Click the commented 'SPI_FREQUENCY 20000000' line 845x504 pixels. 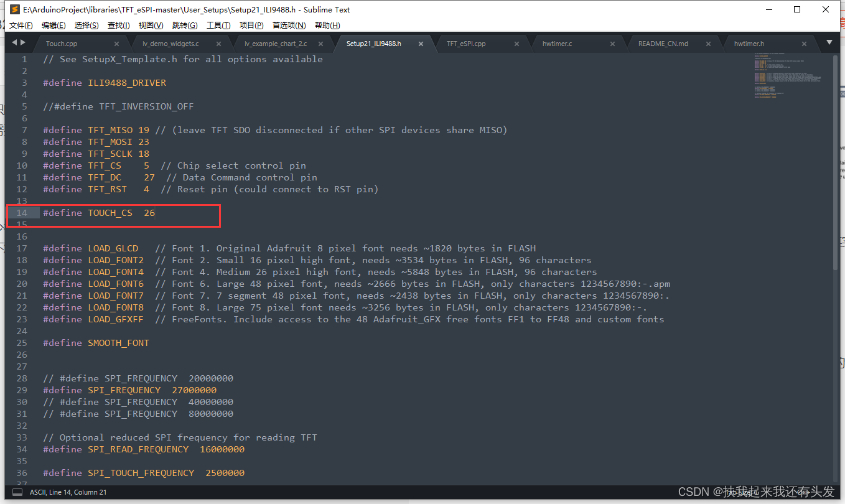point(138,378)
